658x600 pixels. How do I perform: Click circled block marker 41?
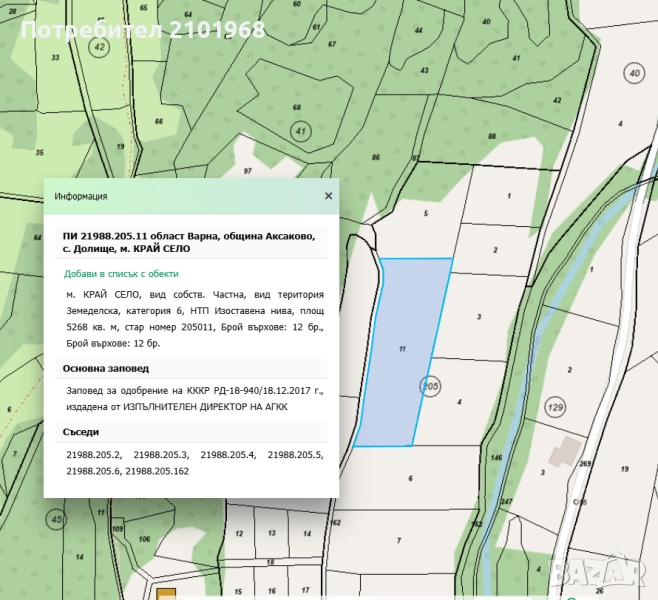[301, 131]
